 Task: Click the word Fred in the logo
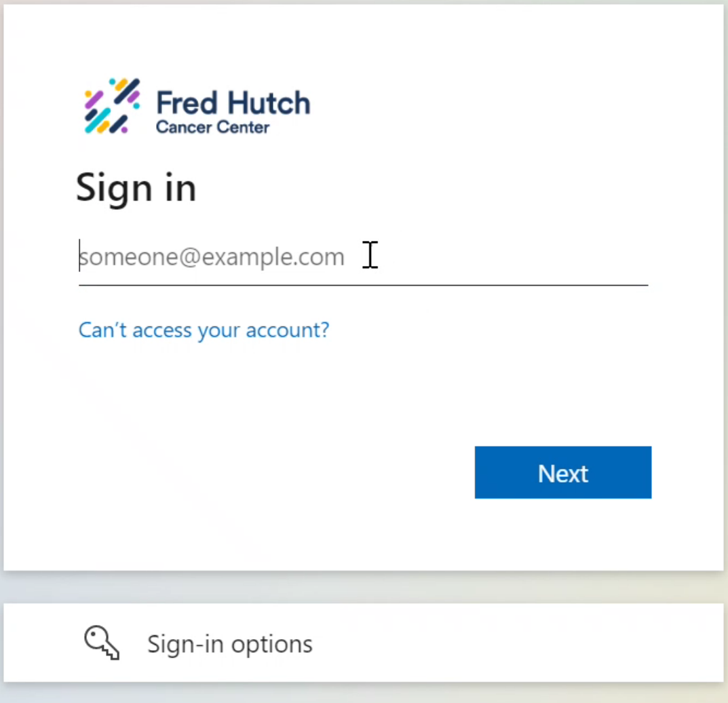click(x=187, y=103)
